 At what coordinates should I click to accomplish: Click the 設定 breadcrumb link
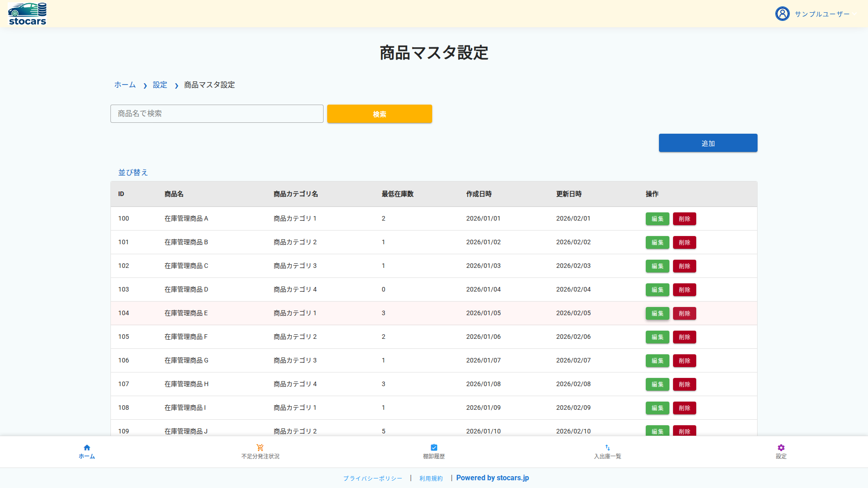(x=160, y=85)
